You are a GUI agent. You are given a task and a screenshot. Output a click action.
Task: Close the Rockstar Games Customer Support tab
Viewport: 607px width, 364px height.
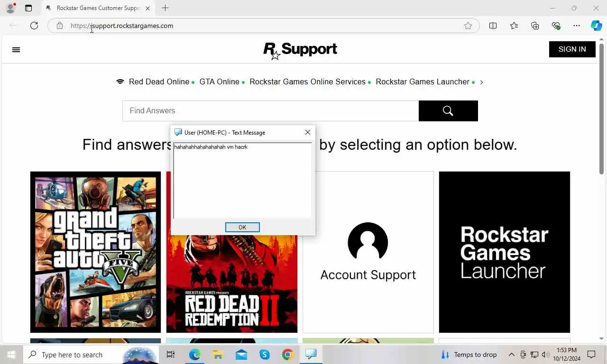pyautogui.click(x=147, y=8)
